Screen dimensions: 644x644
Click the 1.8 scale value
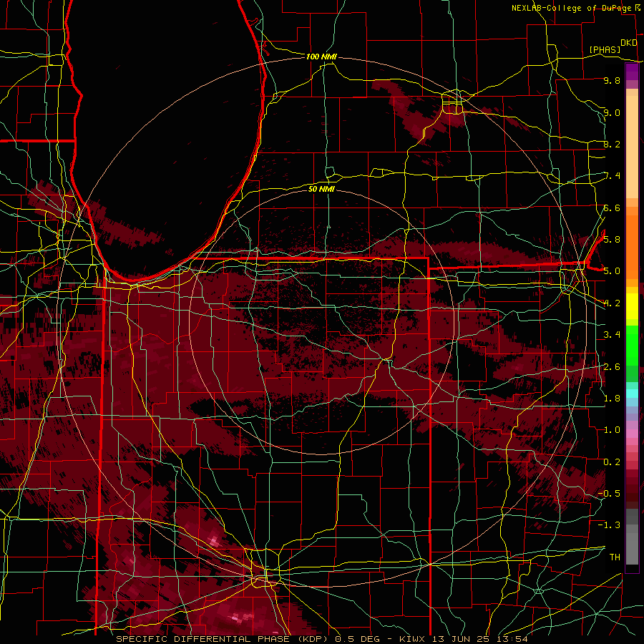tap(612, 398)
